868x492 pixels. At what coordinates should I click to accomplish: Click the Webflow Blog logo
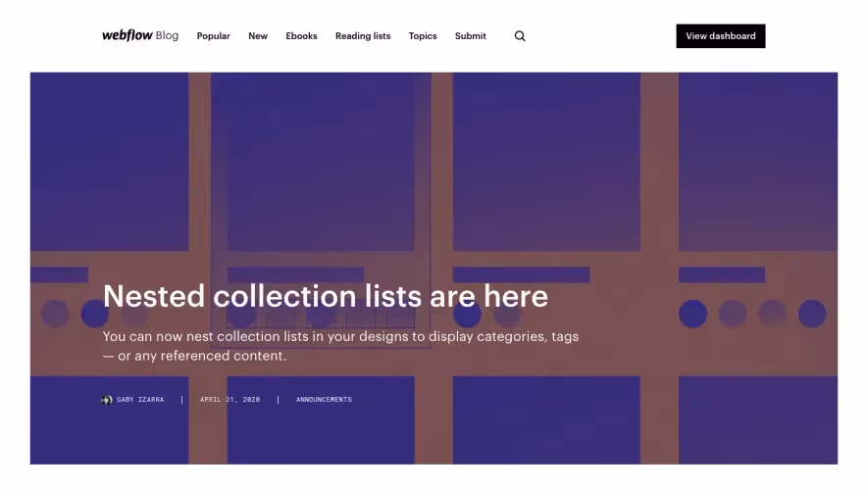tap(140, 35)
